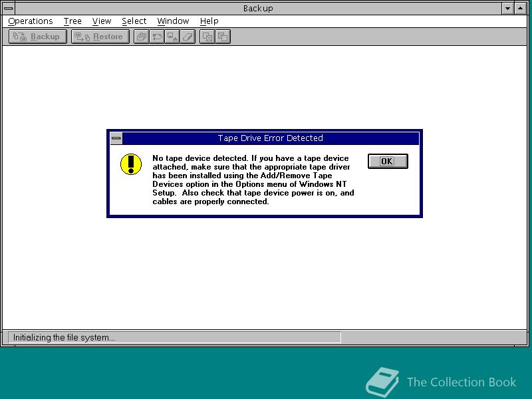Open the Tree menu

coord(72,21)
